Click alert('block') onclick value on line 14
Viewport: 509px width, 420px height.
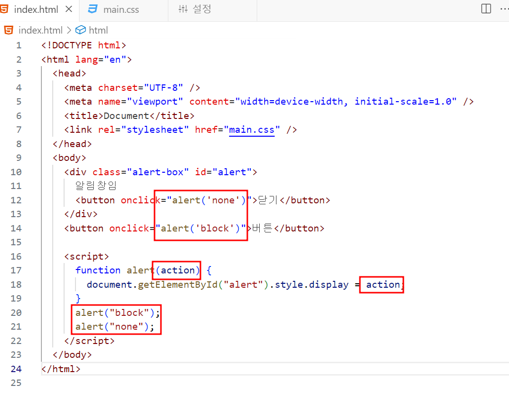201,229
